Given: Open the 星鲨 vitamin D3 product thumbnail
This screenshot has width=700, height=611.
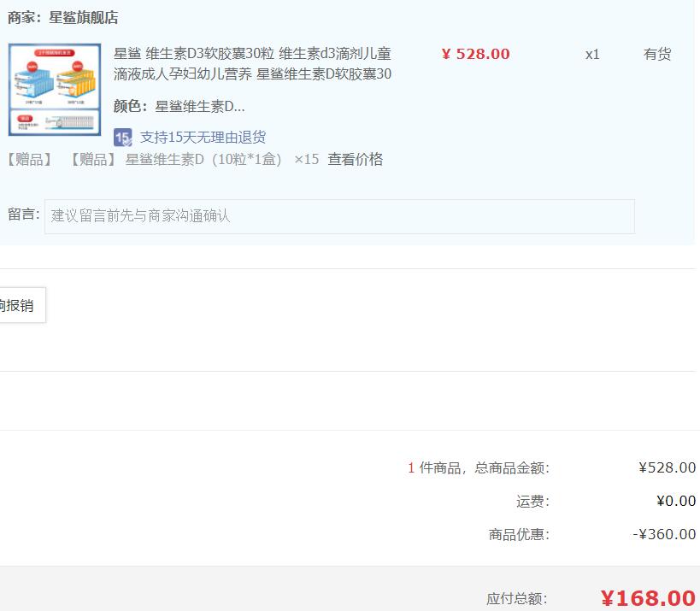Looking at the screenshot, I should tap(55, 89).
